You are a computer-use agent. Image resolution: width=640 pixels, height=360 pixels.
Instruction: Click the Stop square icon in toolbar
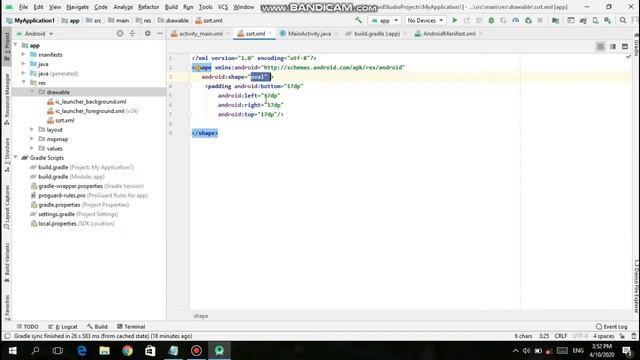[x=540, y=20]
